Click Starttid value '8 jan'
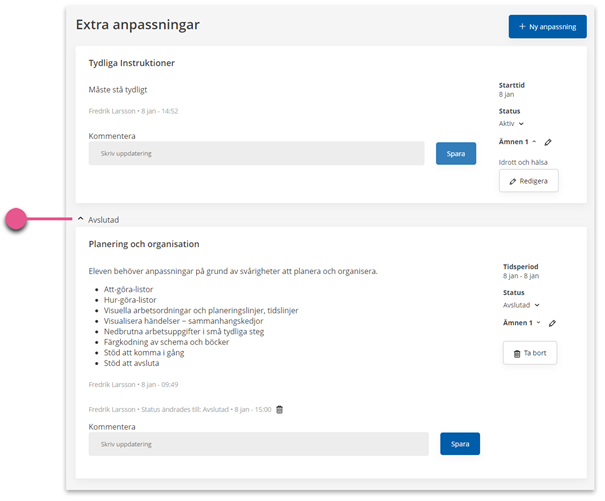 (x=506, y=94)
